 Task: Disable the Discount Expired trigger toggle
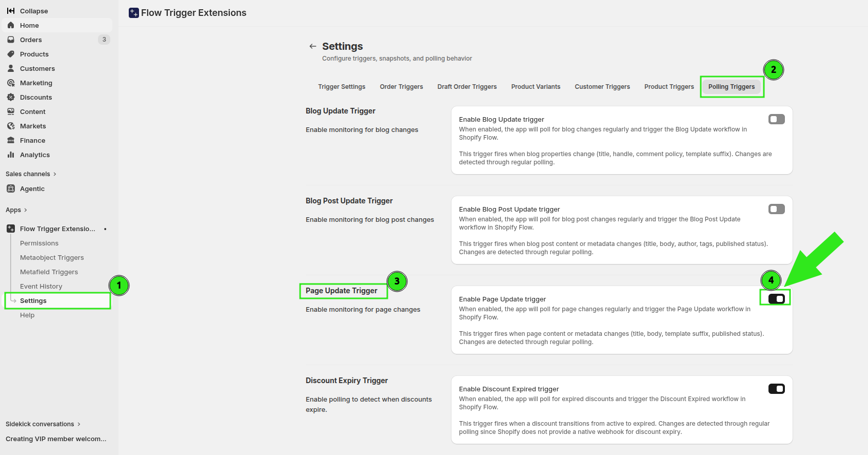777,389
